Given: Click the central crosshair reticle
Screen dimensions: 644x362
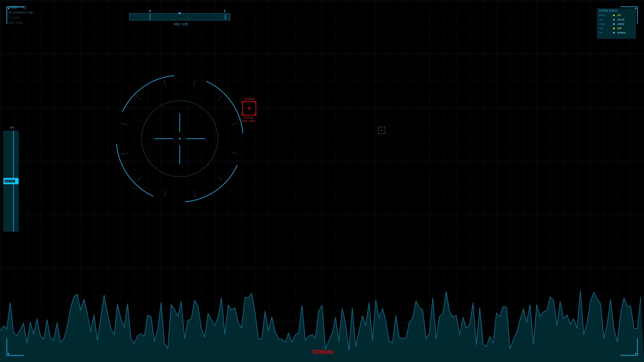Looking at the screenshot, I should (x=179, y=138).
